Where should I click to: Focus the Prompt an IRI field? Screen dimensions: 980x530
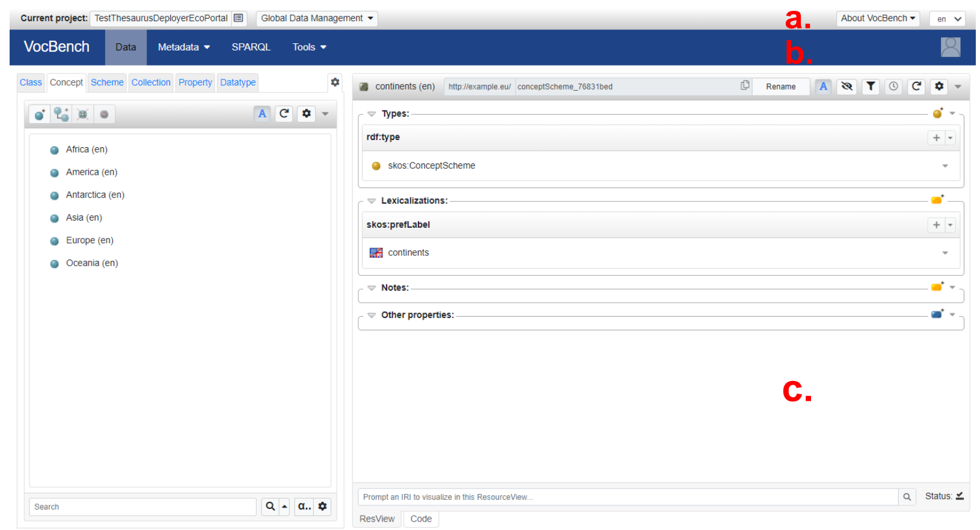tap(628, 497)
